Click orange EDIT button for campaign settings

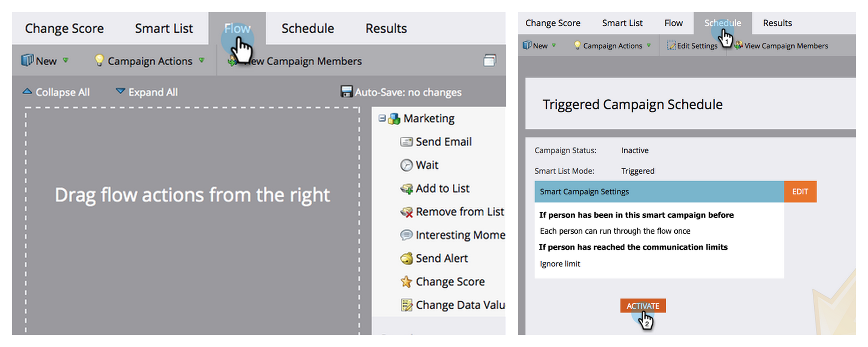click(800, 191)
